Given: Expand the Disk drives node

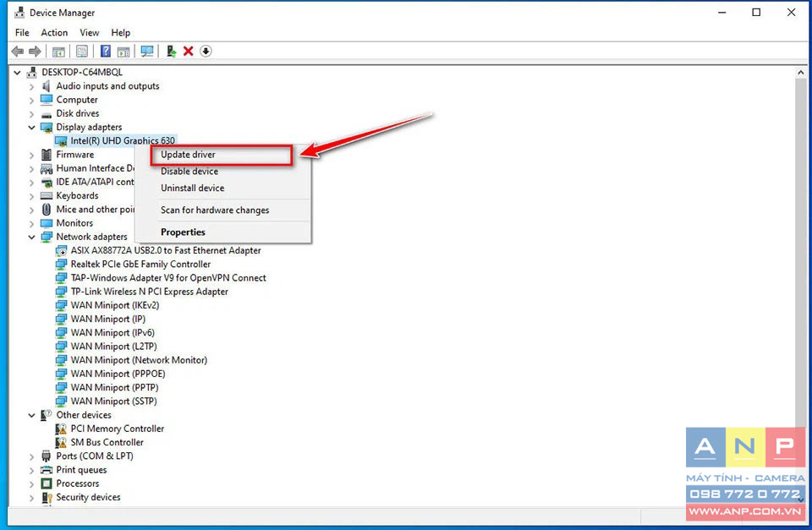Looking at the screenshot, I should 31,114.
